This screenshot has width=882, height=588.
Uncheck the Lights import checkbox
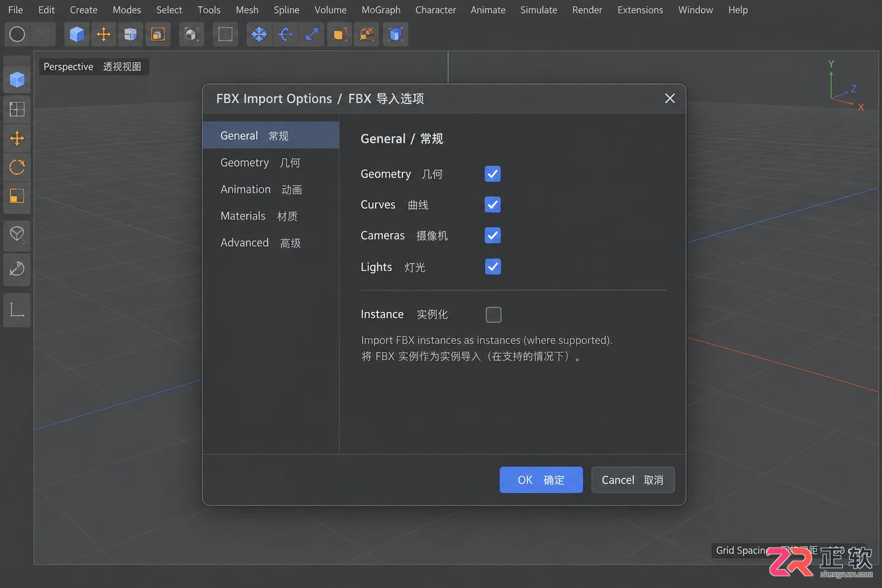point(492,266)
